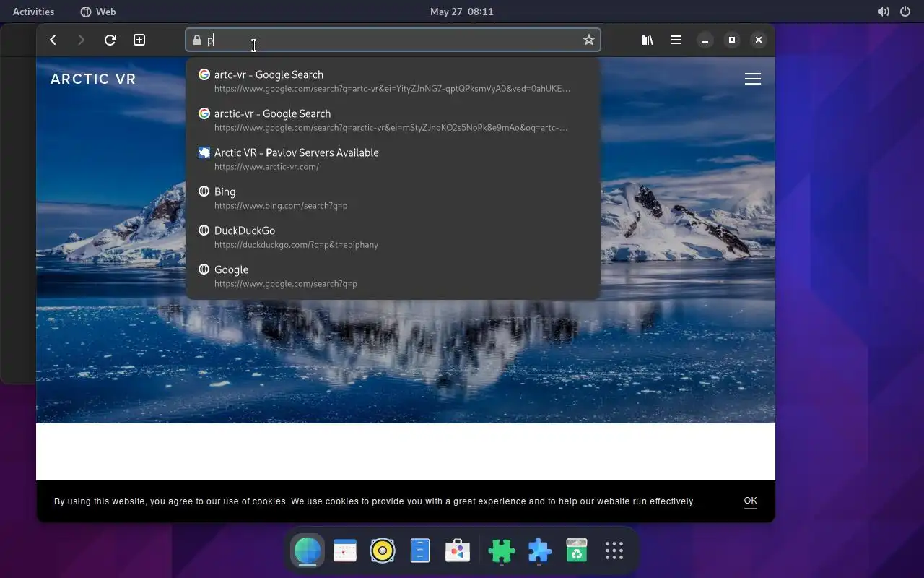
Task: Search for p with DuckDuckGo
Action: pyautogui.click(x=393, y=237)
